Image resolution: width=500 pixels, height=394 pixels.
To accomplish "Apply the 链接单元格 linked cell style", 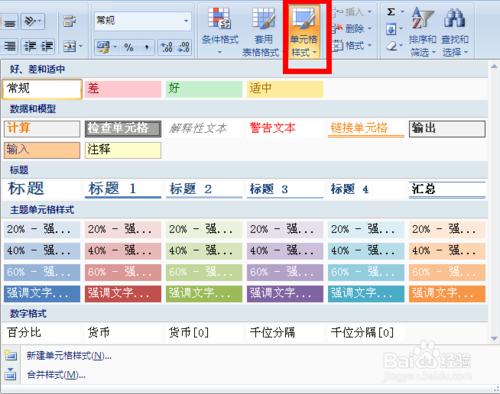I will 366,129.
